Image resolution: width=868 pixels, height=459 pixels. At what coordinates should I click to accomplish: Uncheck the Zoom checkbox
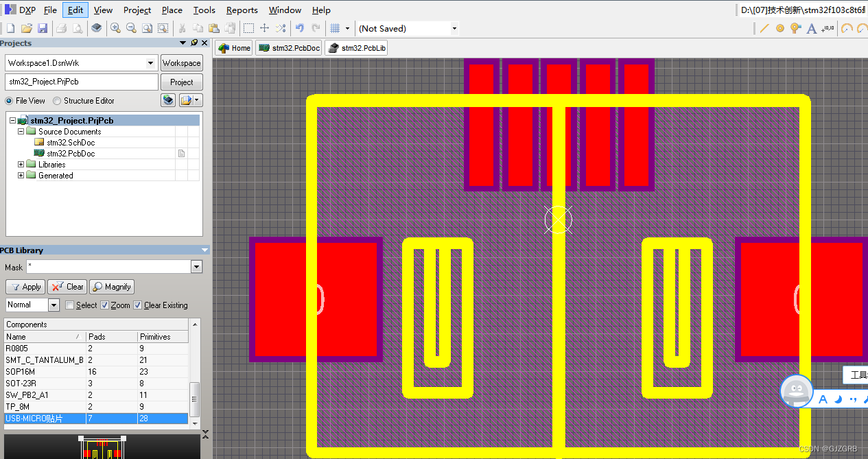[104, 305]
